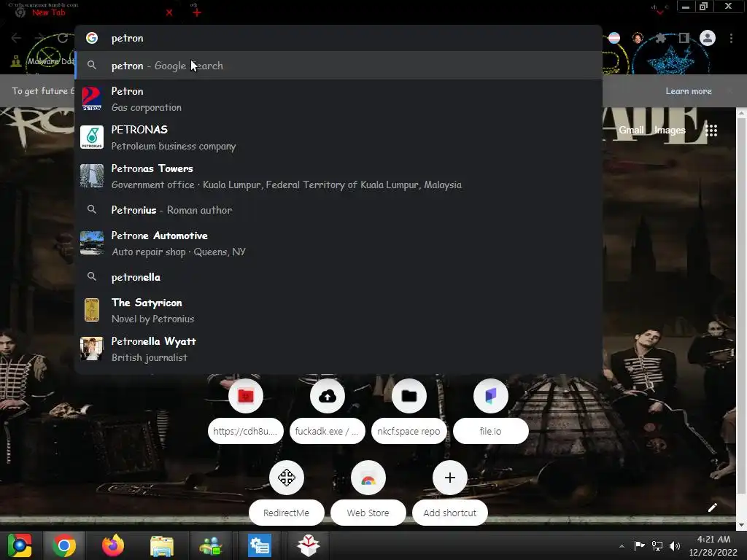Open the Chrome three-dot menu
Viewport: 747px width, 560px height.
click(x=731, y=38)
